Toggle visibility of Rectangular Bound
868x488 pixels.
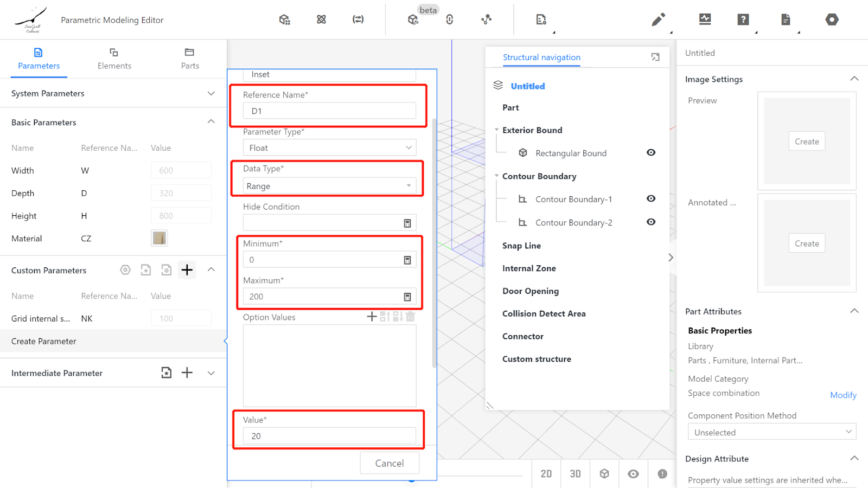[x=651, y=153]
